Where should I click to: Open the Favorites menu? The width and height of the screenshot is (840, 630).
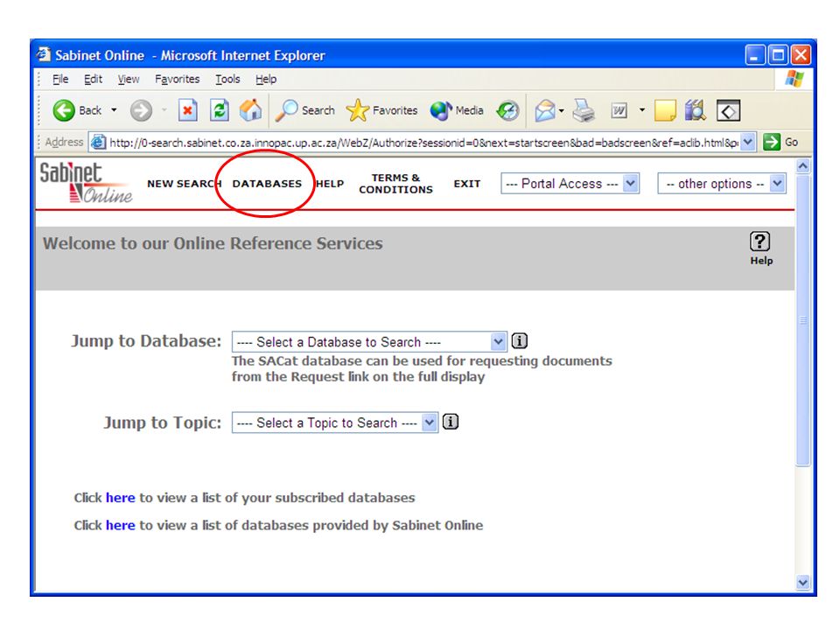click(178, 80)
